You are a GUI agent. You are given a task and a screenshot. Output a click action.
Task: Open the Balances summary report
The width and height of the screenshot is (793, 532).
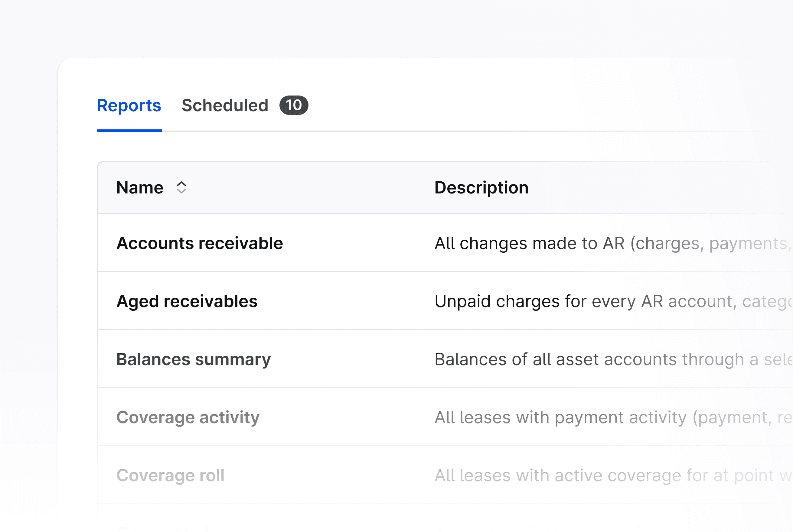click(x=194, y=359)
